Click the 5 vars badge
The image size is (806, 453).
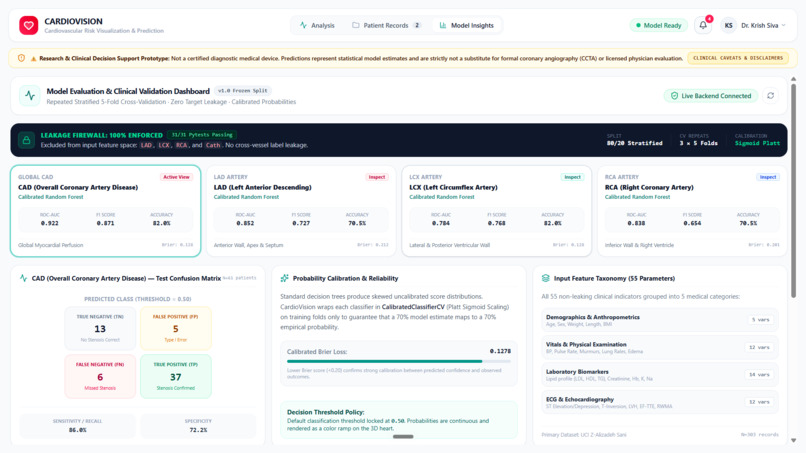coord(760,320)
